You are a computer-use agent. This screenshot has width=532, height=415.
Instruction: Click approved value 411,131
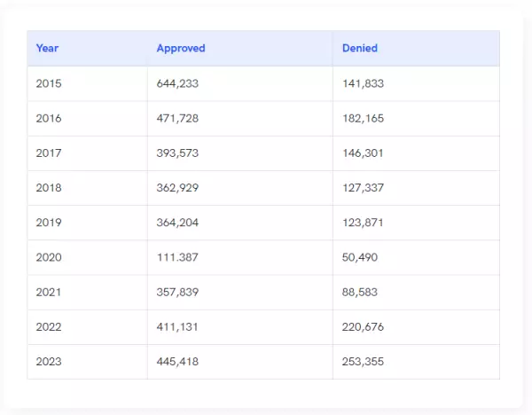177,327
